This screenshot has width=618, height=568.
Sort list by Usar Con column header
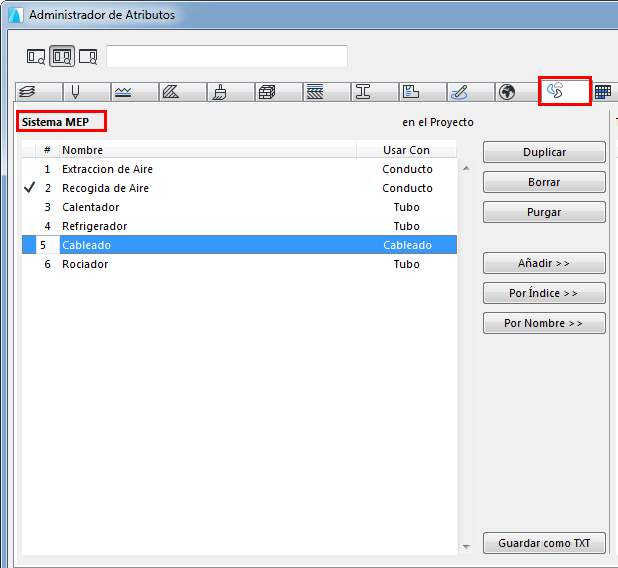click(x=407, y=150)
